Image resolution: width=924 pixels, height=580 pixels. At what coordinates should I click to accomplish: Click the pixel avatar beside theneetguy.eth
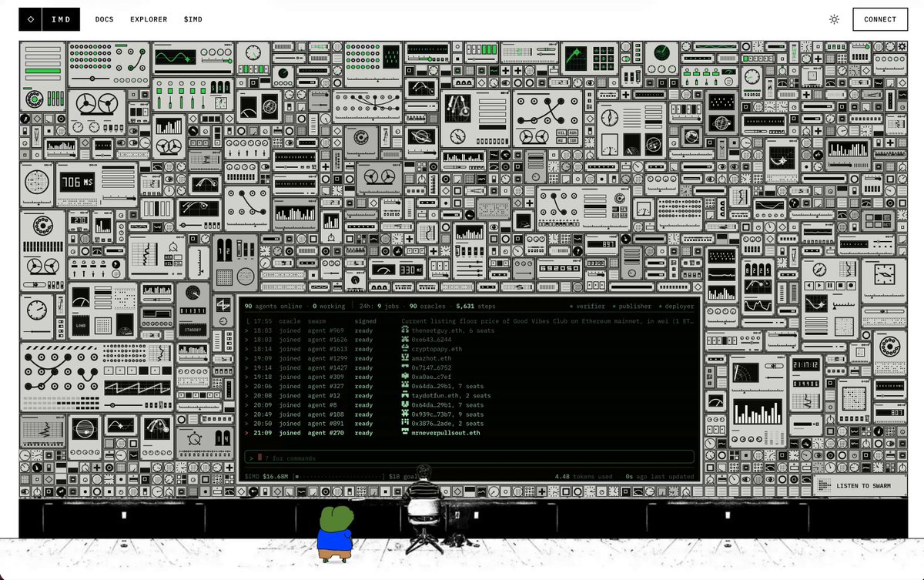[405, 330]
